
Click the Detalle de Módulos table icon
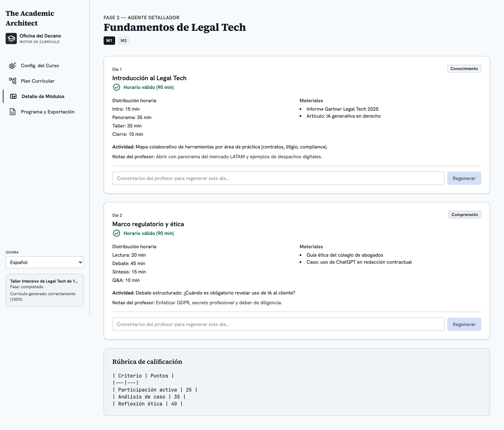tap(13, 96)
